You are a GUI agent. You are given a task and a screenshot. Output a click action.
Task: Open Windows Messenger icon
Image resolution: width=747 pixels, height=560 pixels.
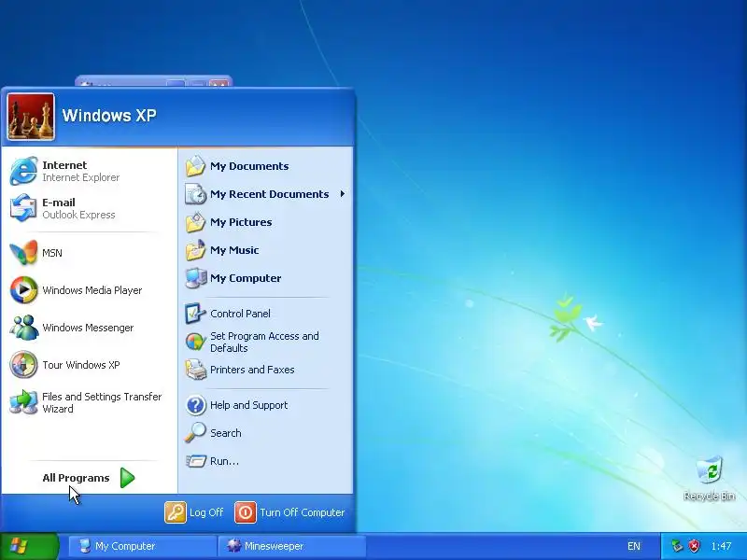tap(23, 328)
